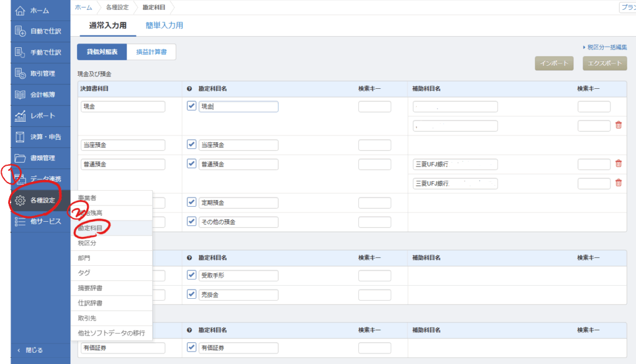Delete the first 三菱UFJ銀行 sub-account row
Image resolution: width=636 pixels, height=364 pixels.
click(x=618, y=164)
